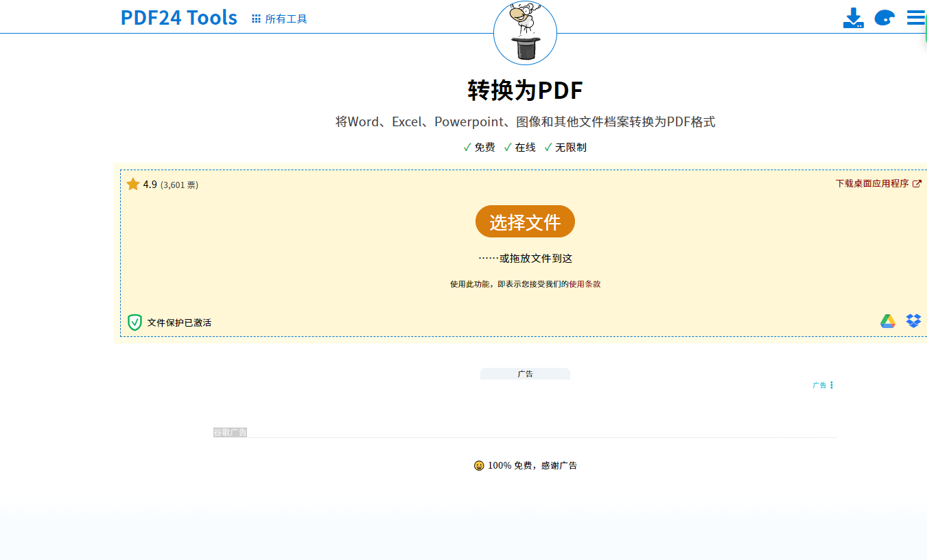The width and height of the screenshot is (927, 560).
Task: Click the centered 广告 tab label
Action: (x=525, y=374)
